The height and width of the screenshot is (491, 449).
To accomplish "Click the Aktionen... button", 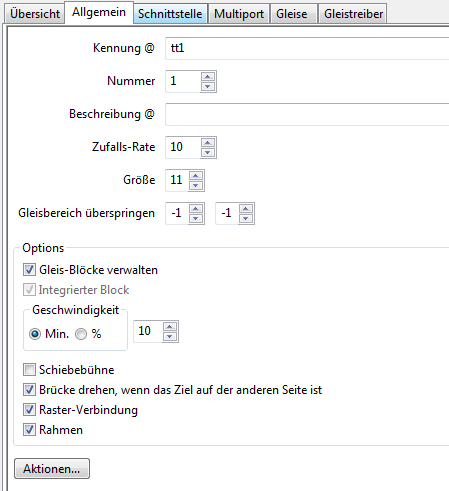I will coord(52,469).
